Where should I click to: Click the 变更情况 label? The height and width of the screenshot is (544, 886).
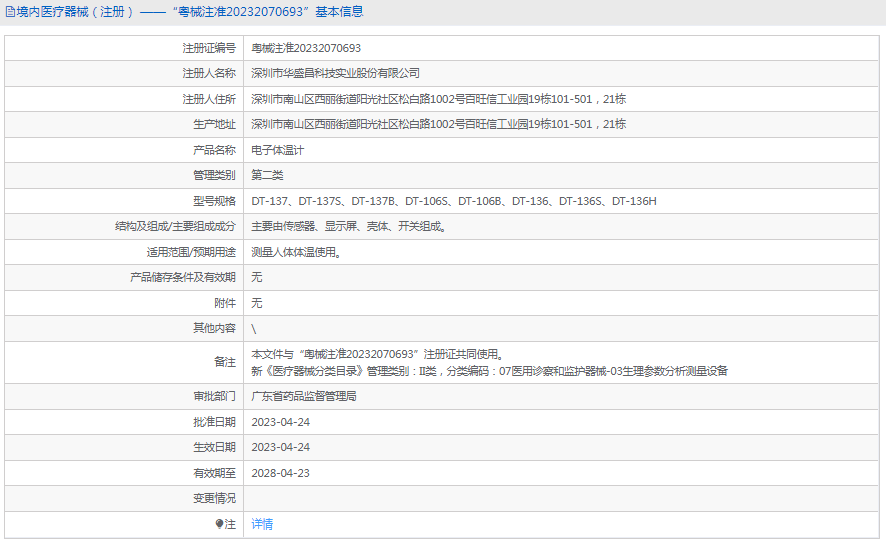click(x=214, y=498)
